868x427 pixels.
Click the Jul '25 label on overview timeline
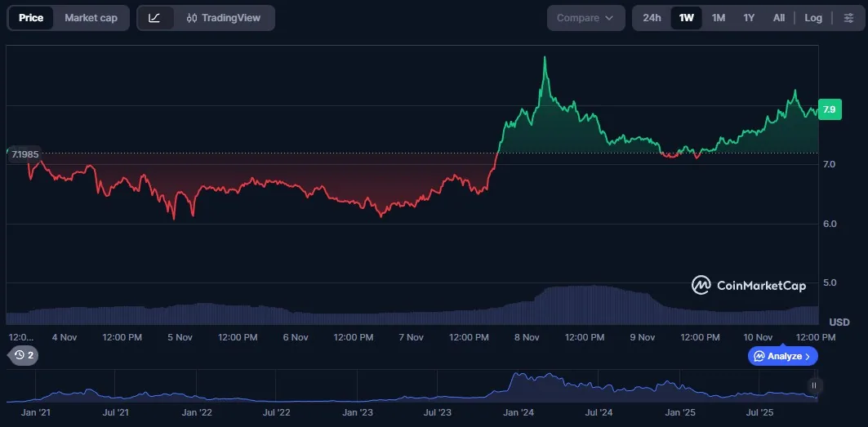pyautogui.click(x=760, y=412)
